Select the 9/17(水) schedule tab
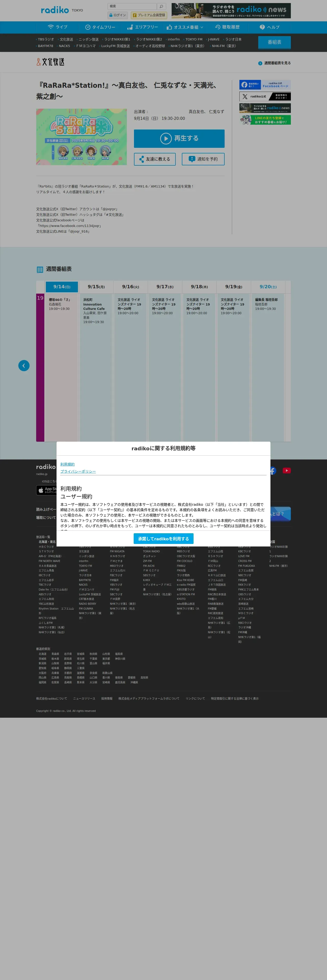The width and height of the screenshot is (327, 980). click(x=165, y=287)
